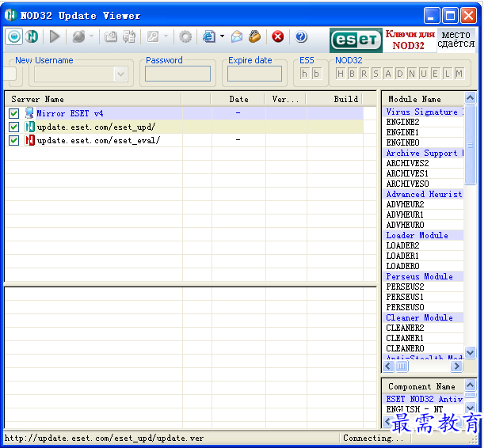The image size is (488, 448).
Task: Toggle the ESS 'h' indicator box
Action: [x=305, y=74]
